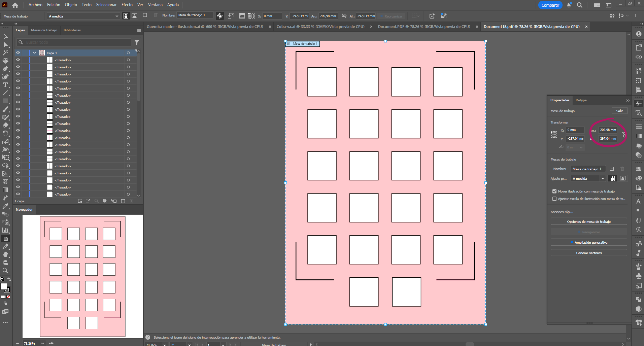Click the layers panel filter icon
The height and width of the screenshot is (346, 644).
pos(137,42)
